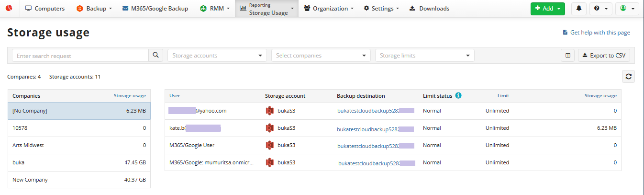Open the Downloads page

click(429, 9)
